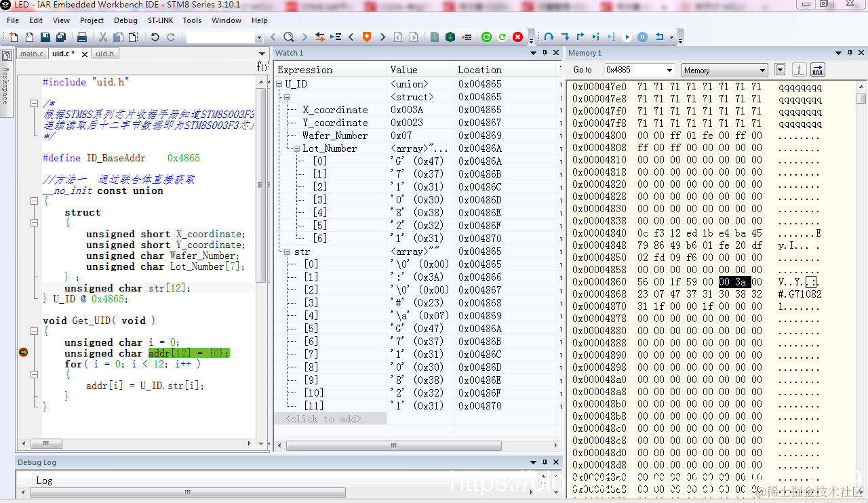Run to cursor in debugger

pos(612,37)
